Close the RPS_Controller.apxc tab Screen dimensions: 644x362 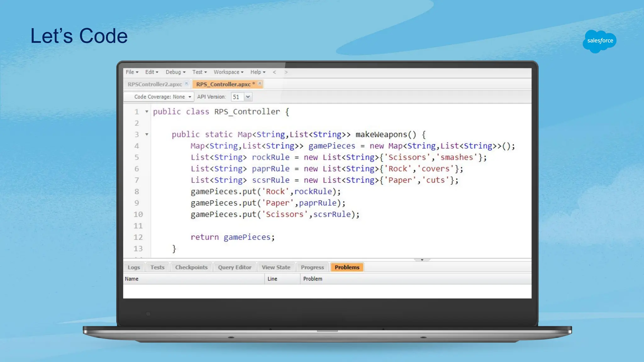(x=260, y=83)
